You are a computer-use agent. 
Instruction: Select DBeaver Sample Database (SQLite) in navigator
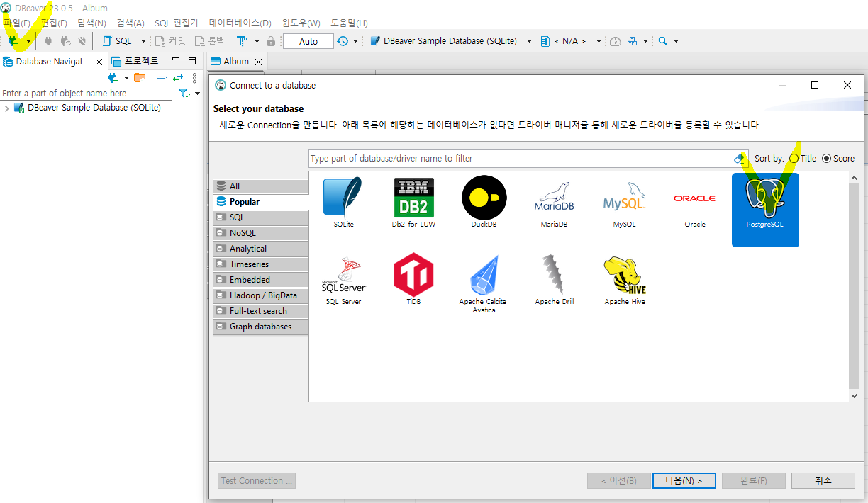click(94, 108)
